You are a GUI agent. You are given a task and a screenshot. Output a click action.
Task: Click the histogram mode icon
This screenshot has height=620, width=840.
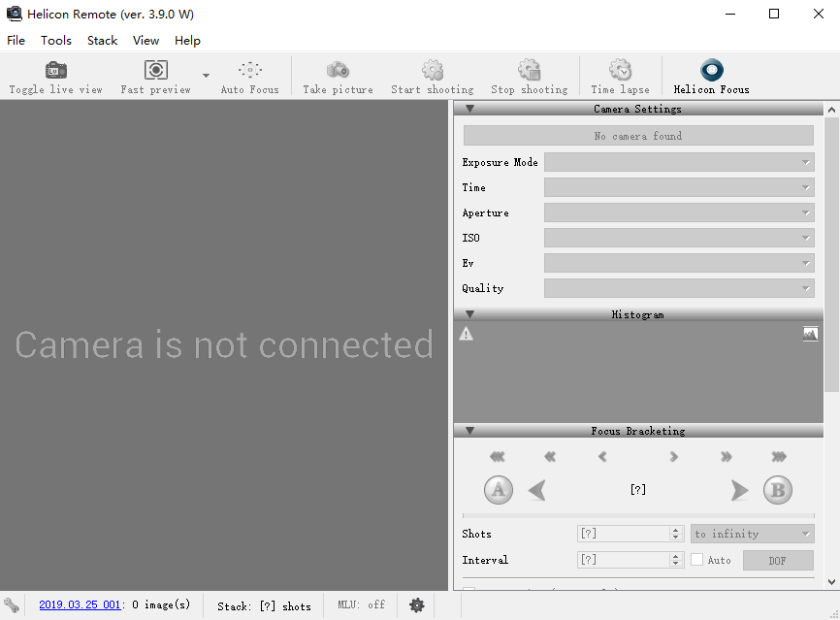pos(811,334)
